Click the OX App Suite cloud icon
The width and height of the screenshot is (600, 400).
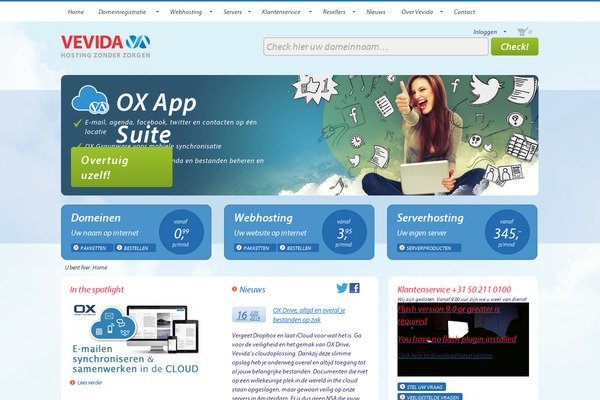[90, 100]
